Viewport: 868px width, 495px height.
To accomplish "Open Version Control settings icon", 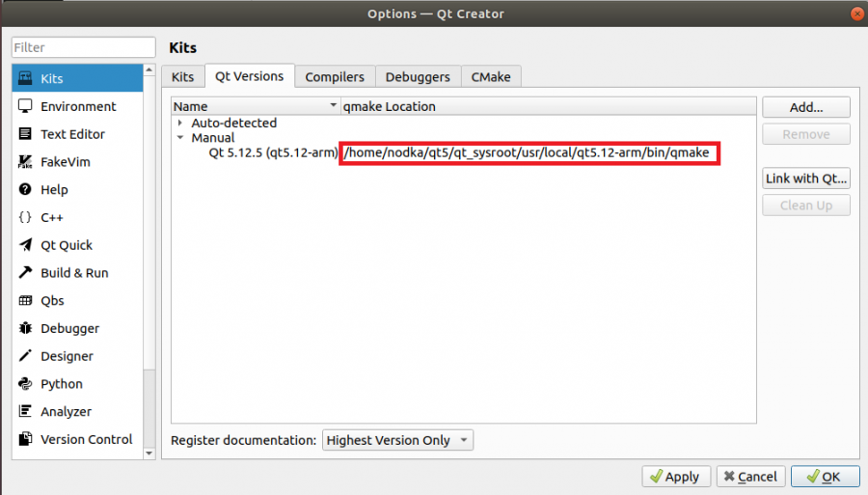I will (x=25, y=438).
